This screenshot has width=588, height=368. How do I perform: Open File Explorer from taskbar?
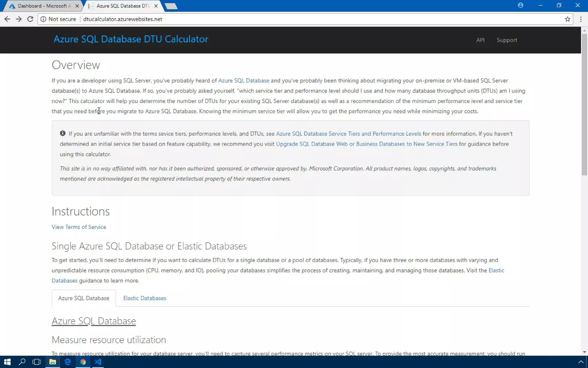click(52, 362)
